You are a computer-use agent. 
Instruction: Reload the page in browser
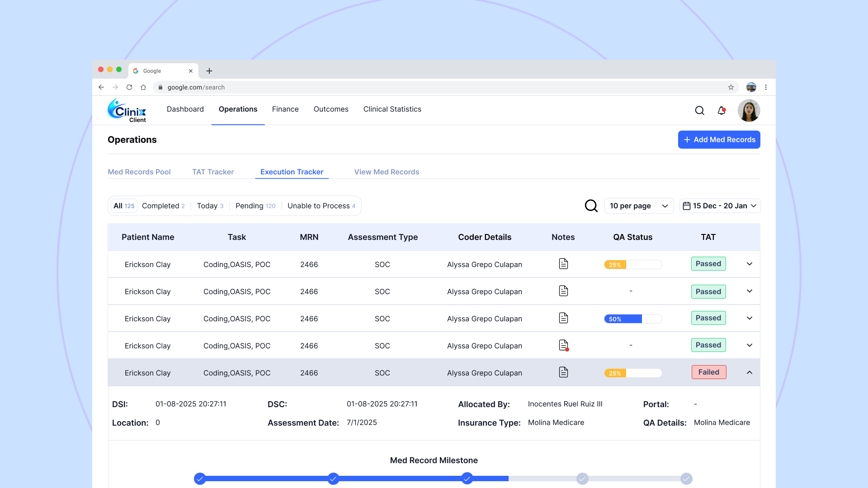coord(129,87)
